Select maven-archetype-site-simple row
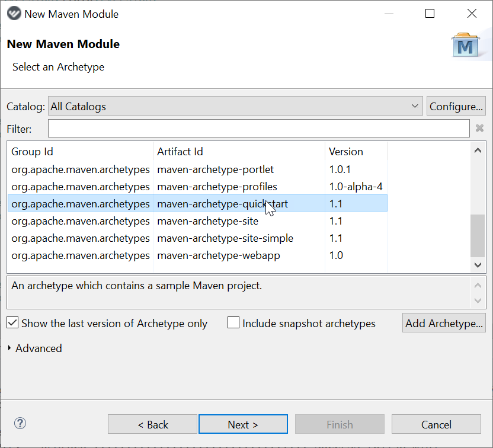 pos(197,238)
